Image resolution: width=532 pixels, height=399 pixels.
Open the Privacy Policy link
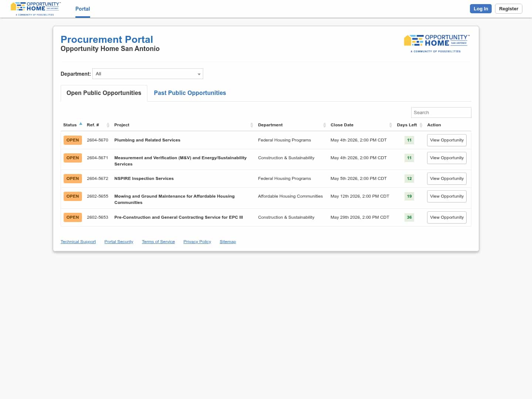click(x=197, y=242)
